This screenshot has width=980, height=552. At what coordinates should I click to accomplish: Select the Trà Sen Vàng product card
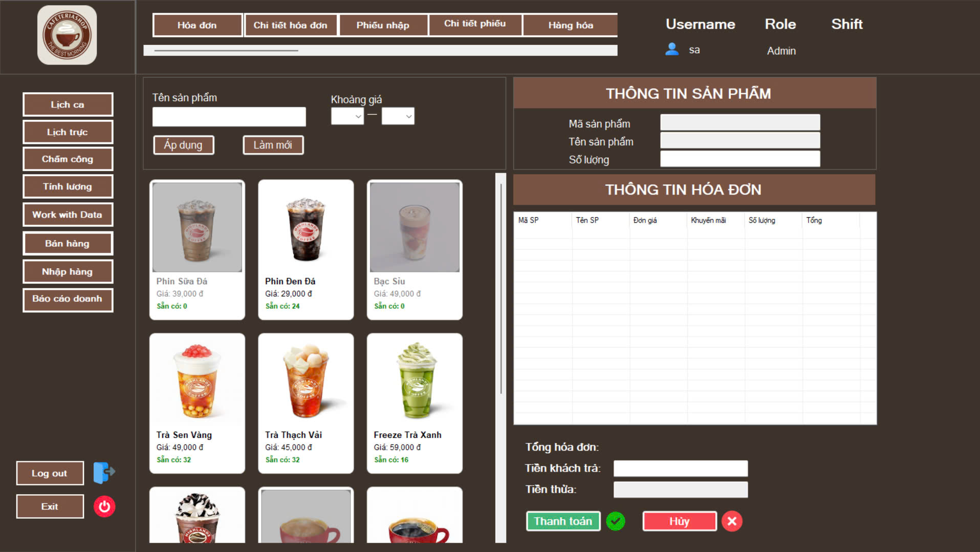[197, 403]
